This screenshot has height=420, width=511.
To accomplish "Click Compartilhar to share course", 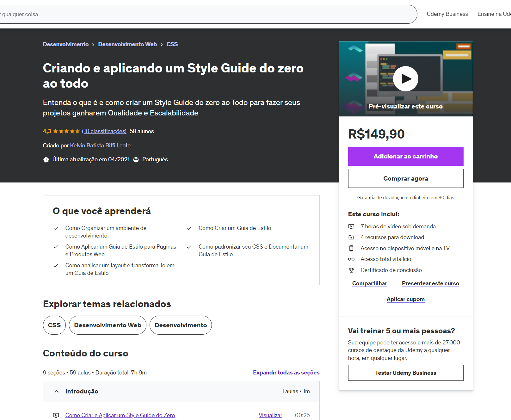I will (370, 283).
